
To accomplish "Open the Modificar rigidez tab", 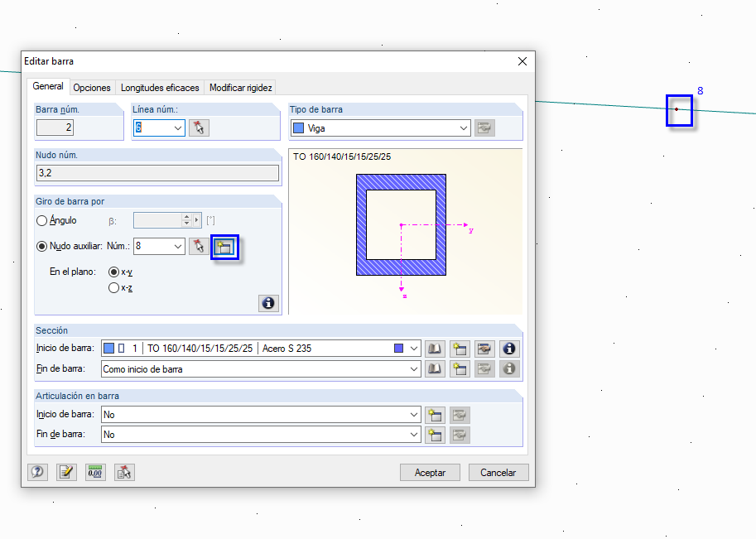I will pos(240,88).
